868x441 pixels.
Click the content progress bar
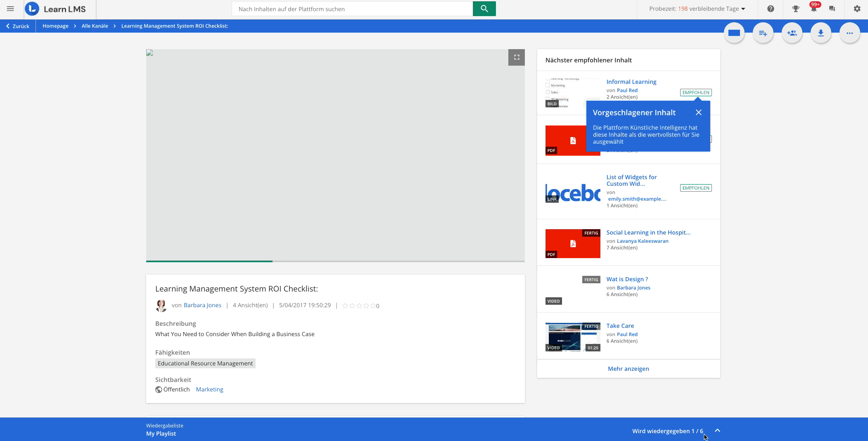(335, 261)
